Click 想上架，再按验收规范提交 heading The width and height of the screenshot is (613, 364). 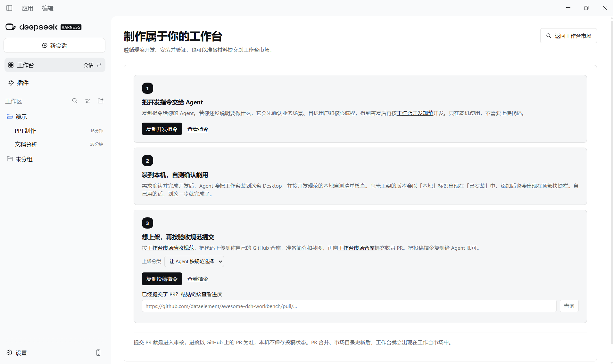click(x=178, y=237)
